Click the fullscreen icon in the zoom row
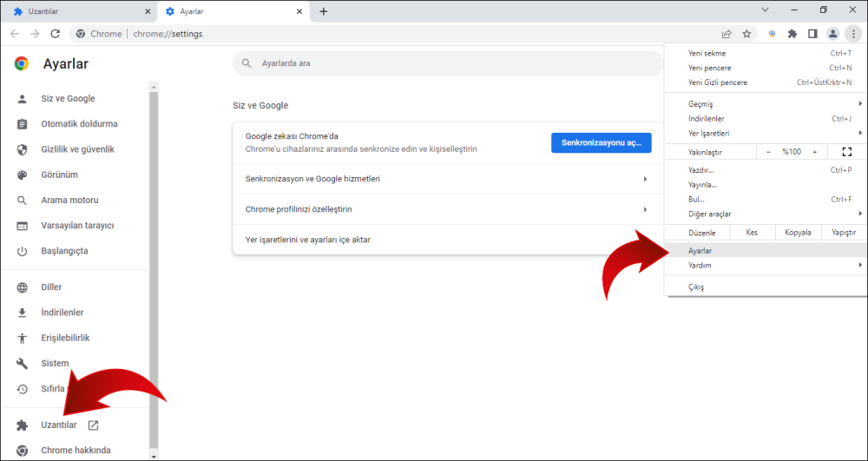The image size is (868, 461). (846, 152)
